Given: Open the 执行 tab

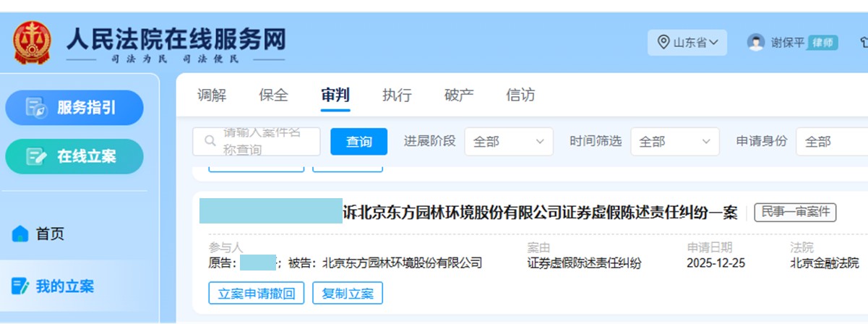Looking at the screenshot, I should pyautogui.click(x=397, y=95).
